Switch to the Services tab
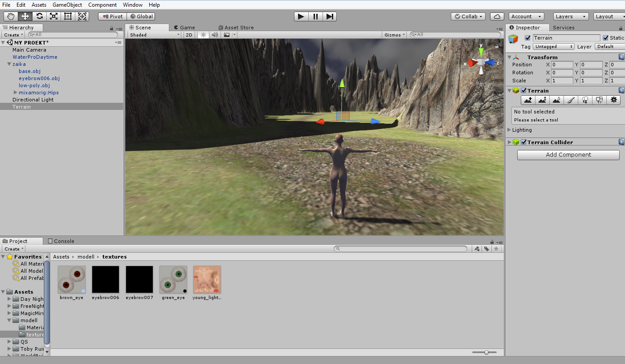The height and width of the screenshot is (364, 625). tap(564, 28)
